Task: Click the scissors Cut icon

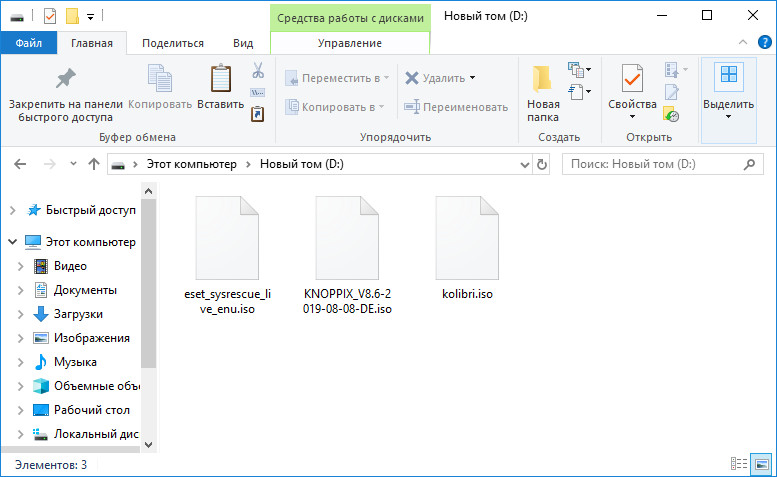Action: pyautogui.click(x=258, y=70)
